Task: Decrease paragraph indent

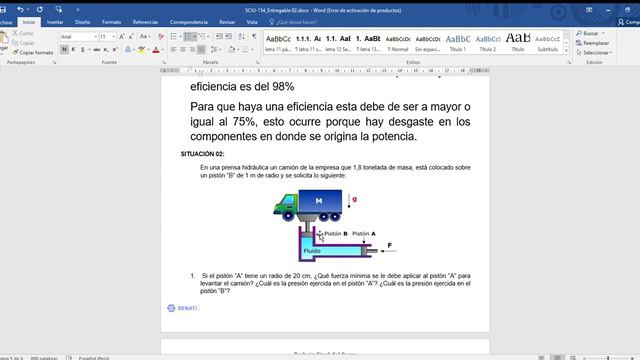Action: (219, 37)
